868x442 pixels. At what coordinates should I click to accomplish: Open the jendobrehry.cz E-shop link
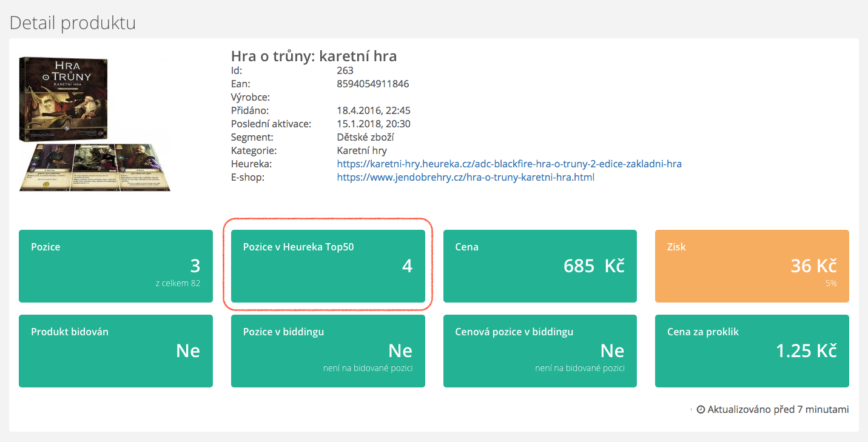click(465, 177)
